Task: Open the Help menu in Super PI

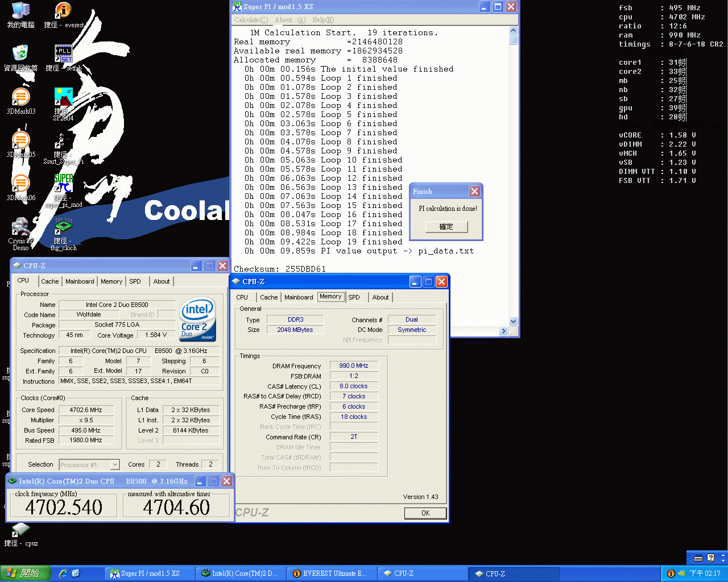Action: pyautogui.click(x=323, y=20)
